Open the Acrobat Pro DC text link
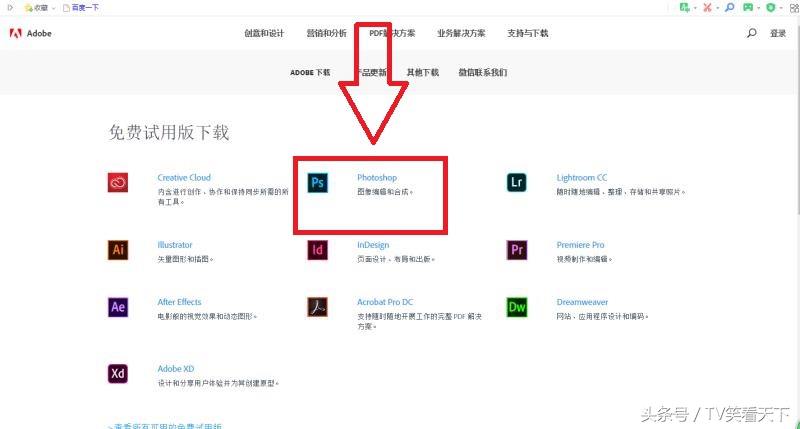The height and width of the screenshot is (429, 800). coord(385,302)
